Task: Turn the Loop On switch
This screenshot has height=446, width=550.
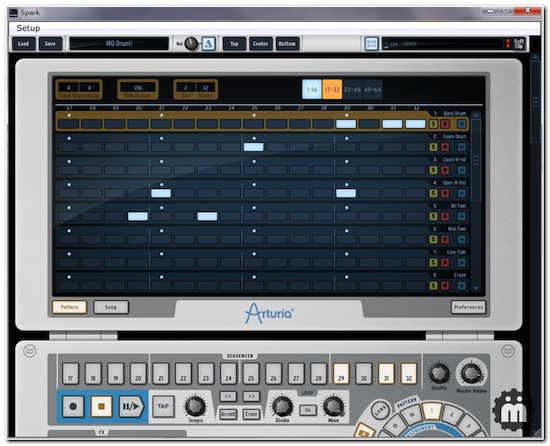Action: pyautogui.click(x=308, y=410)
